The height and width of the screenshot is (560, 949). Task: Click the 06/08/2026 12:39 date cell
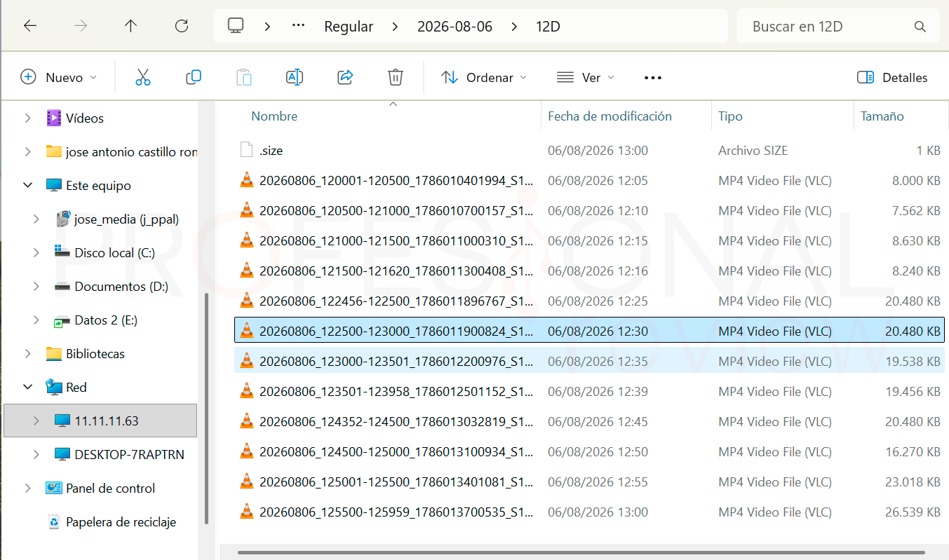point(598,391)
